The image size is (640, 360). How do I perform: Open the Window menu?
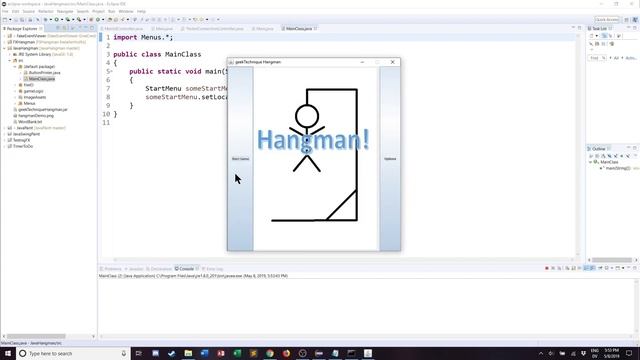tap(126, 11)
